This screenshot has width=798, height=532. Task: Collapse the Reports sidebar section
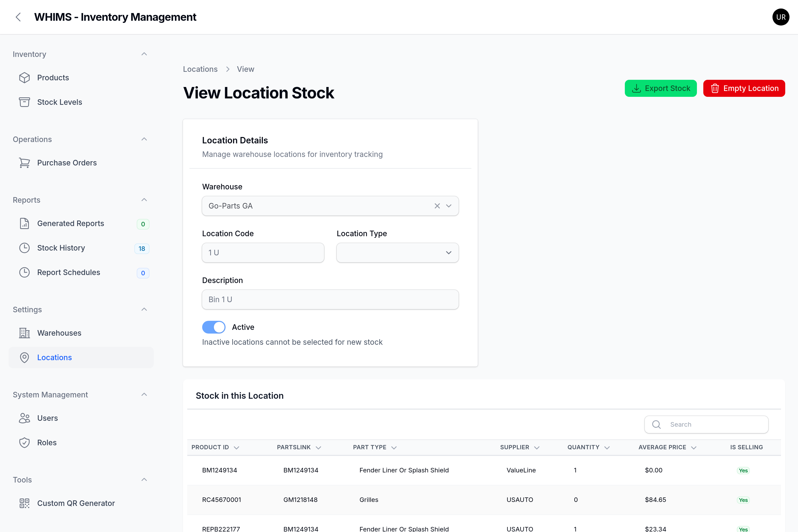pyautogui.click(x=144, y=200)
